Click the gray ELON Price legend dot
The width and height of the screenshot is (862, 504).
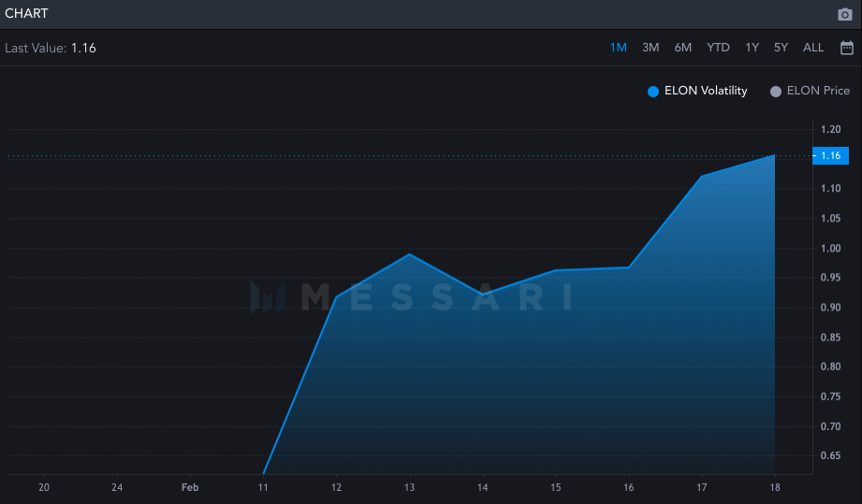tap(776, 92)
